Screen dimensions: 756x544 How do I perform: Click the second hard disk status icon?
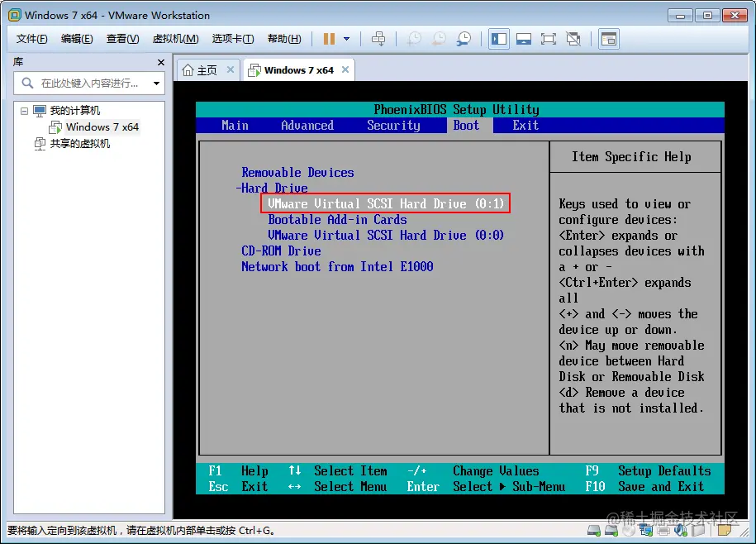(x=611, y=531)
